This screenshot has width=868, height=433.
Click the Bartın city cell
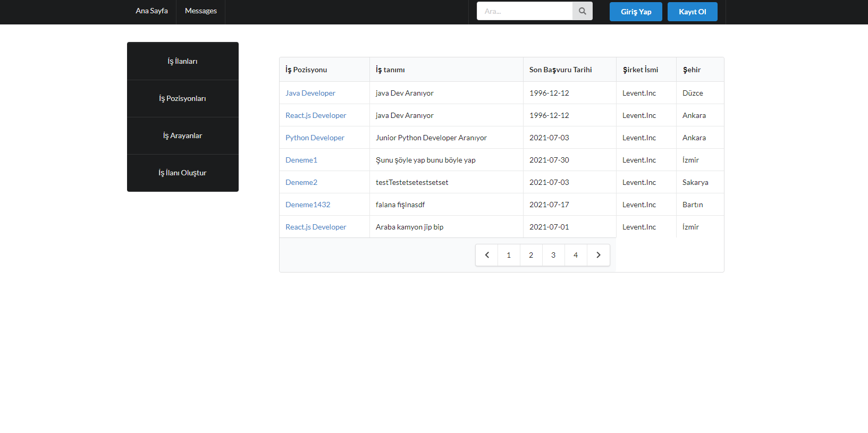pyautogui.click(x=700, y=205)
